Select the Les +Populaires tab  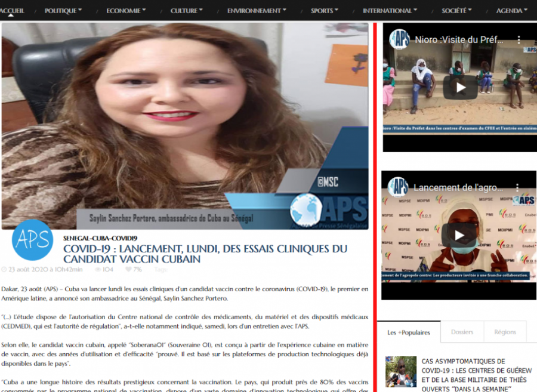(x=409, y=332)
